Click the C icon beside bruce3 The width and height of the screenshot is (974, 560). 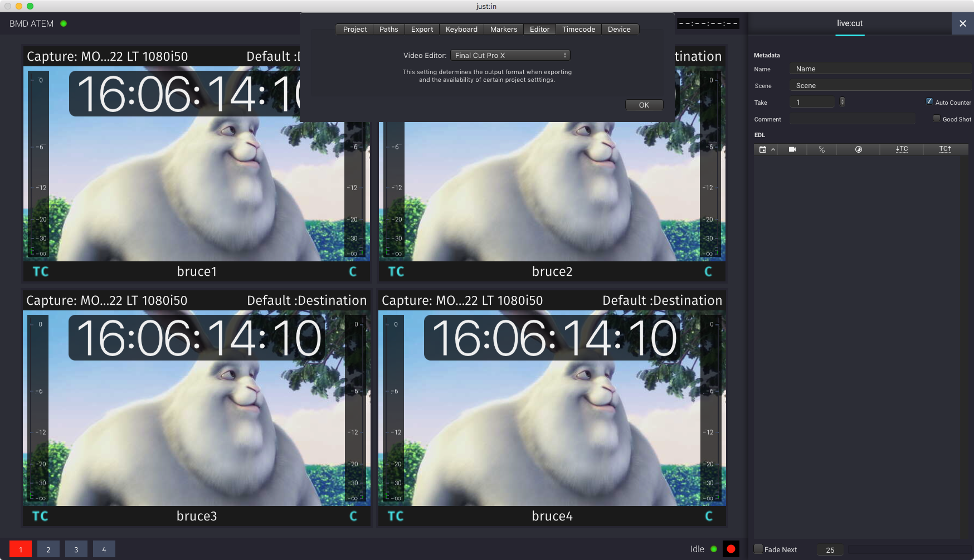click(x=353, y=517)
